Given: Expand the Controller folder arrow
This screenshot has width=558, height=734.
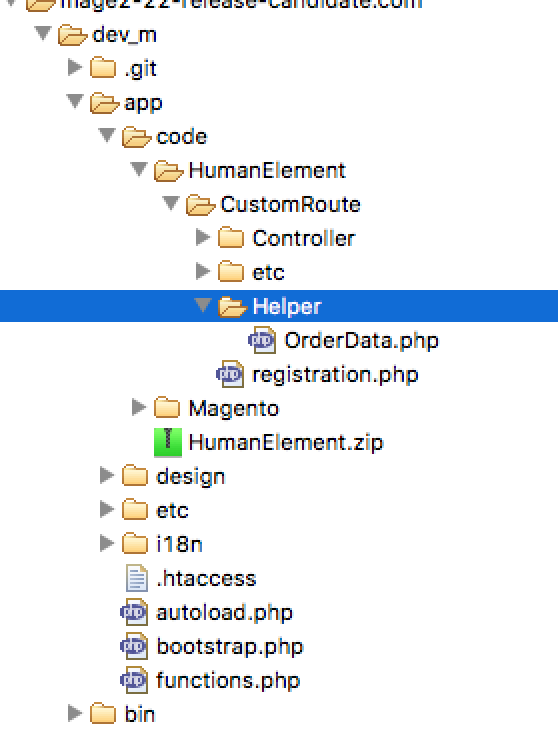Looking at the screenshot, I should pos(203,237).
